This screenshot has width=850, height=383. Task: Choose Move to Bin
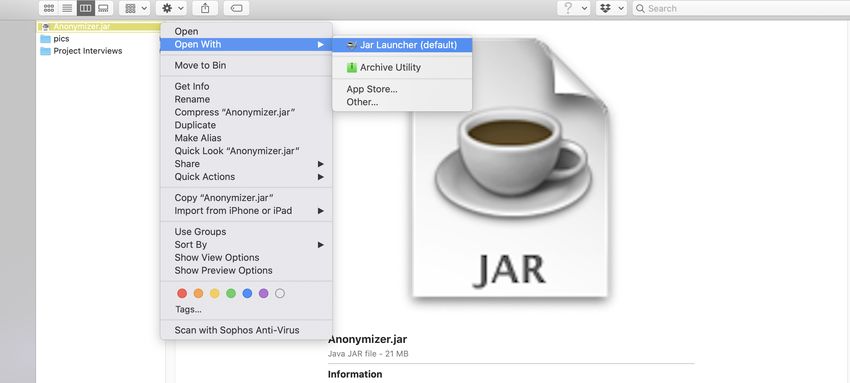(x=246, y=65)
